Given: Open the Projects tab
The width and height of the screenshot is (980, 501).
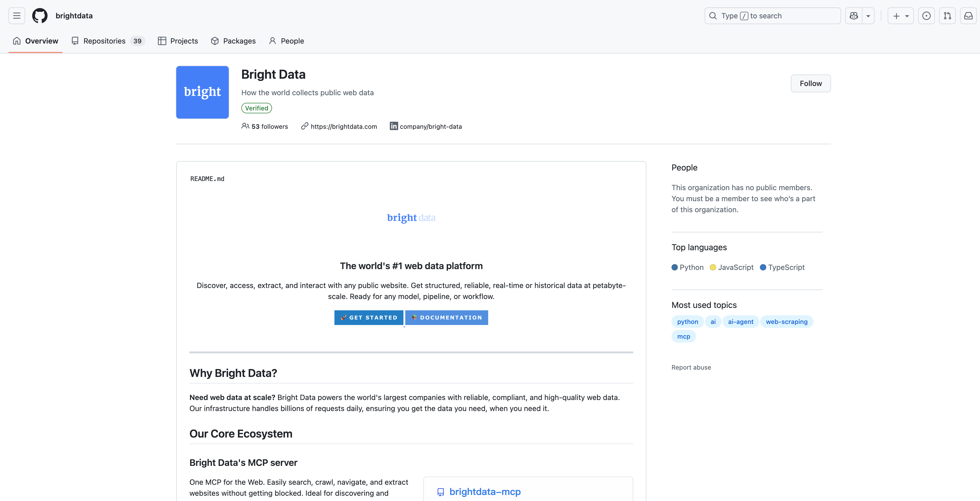Looking at the screenshot, I should click(x=178, y=41).
